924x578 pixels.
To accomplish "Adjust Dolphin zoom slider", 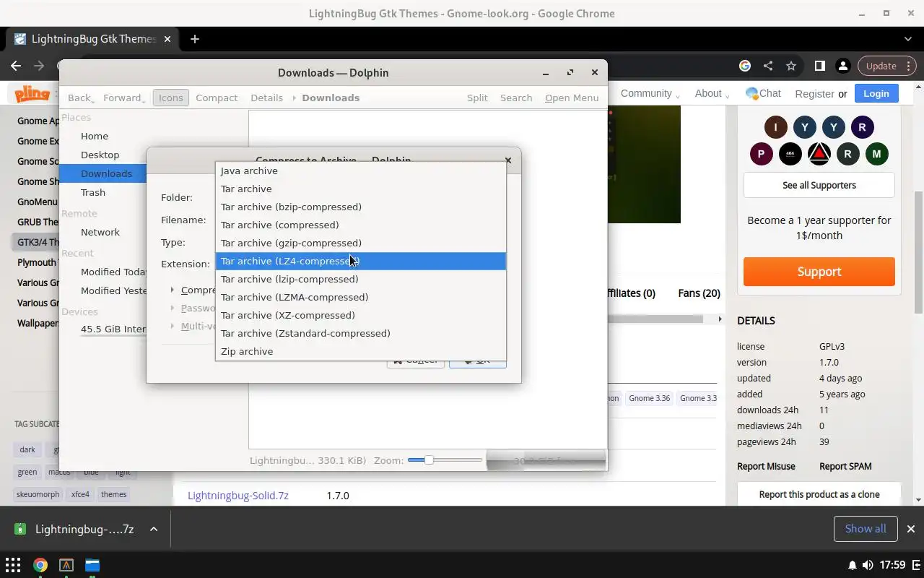I will click(x=445, y=460).
